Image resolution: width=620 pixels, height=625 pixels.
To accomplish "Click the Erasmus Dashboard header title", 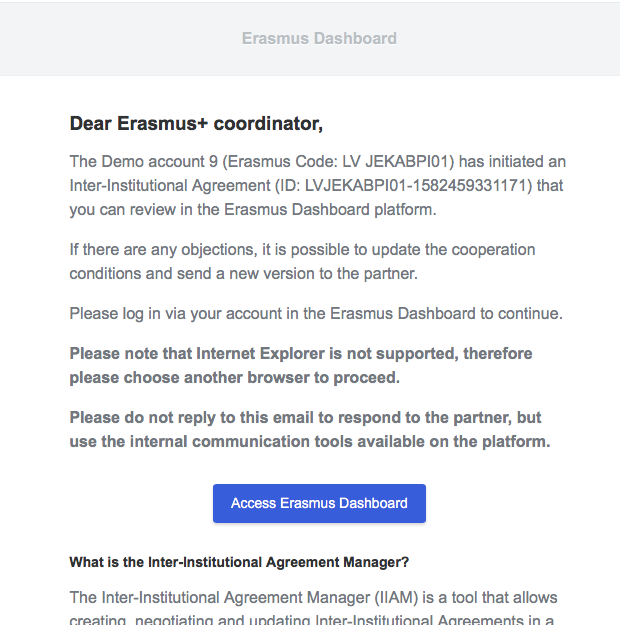I will (319, 39).
